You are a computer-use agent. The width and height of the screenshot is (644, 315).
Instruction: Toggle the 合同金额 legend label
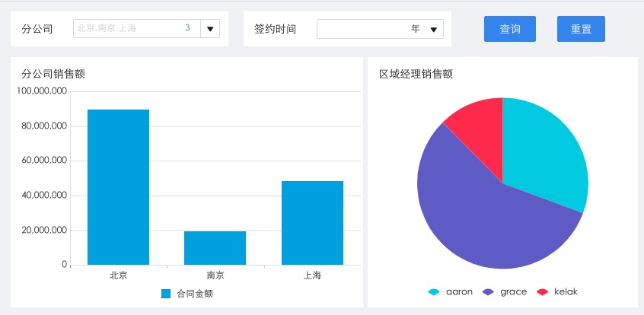coord(195,294)
